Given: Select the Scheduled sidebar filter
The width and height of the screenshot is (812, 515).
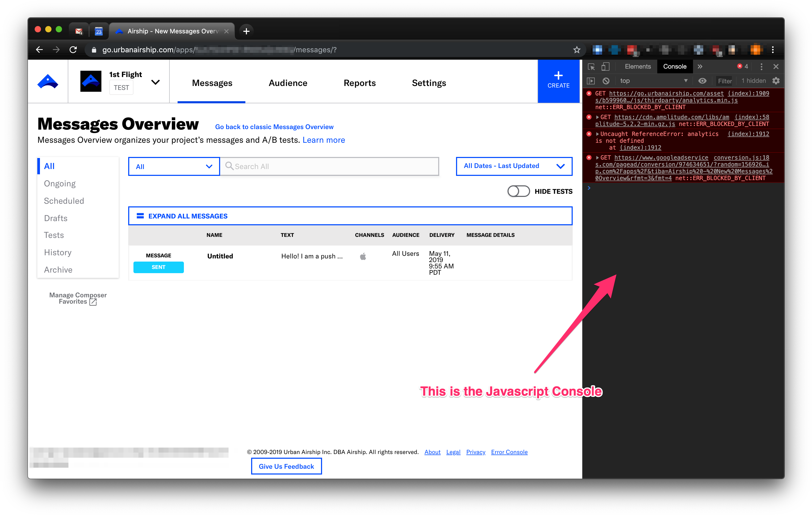Looking at the screenshot, I should click(x=64, y=201).
